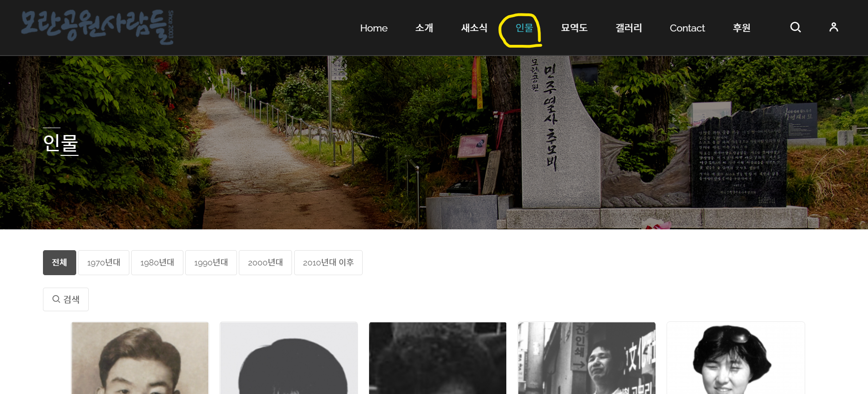Click the 검색 search button
The width and height of the screenshot is (868, 394).
click(x=66, y=299)
